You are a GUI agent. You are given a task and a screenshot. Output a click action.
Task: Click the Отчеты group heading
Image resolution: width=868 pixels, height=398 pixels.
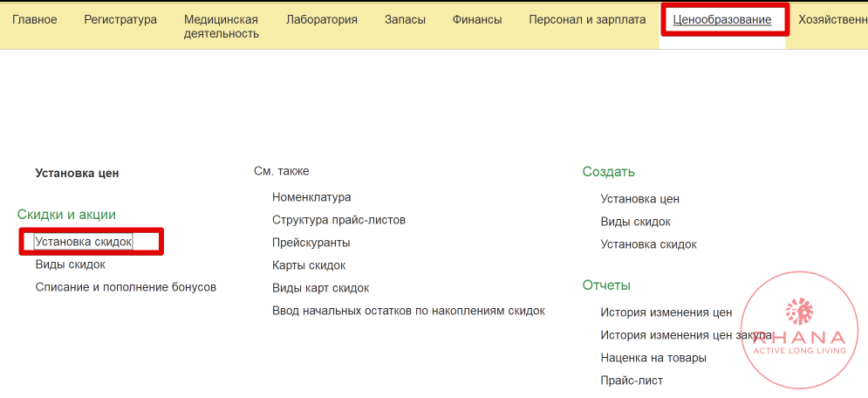(x=606, y=285)
